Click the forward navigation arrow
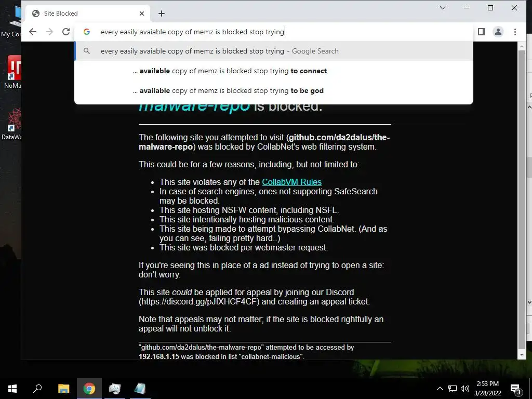The width and height of the screenshot is (532, 399). tap(49, 32)
